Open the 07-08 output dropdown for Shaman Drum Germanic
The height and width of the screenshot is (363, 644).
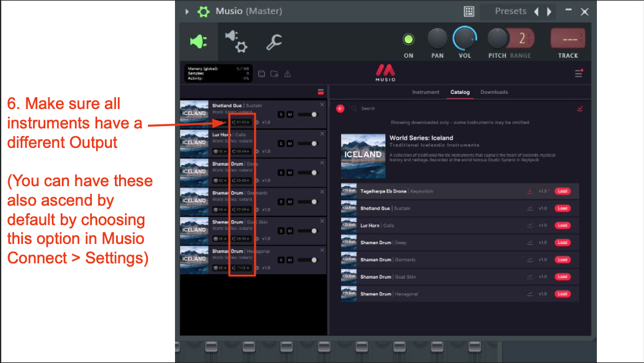pos(240,210)
